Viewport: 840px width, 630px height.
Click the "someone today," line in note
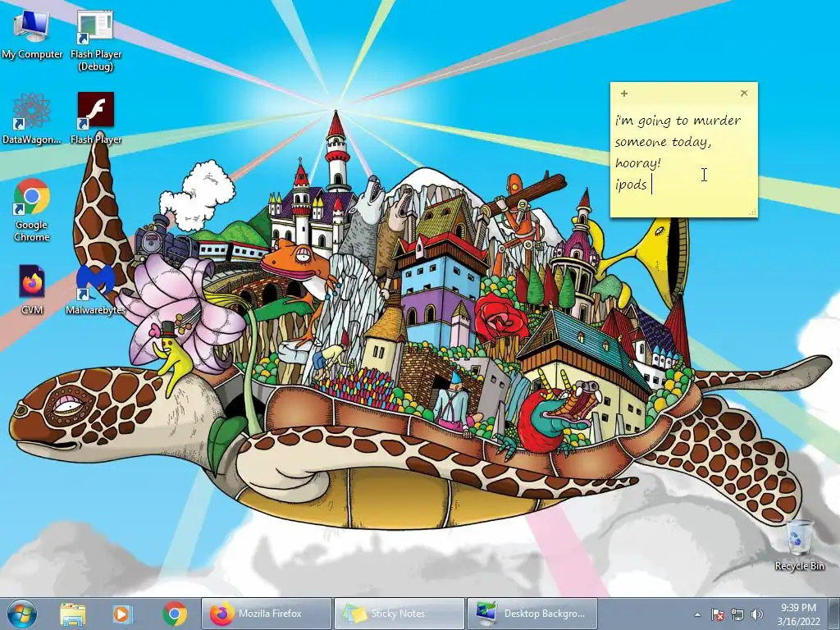coord(663,142)
